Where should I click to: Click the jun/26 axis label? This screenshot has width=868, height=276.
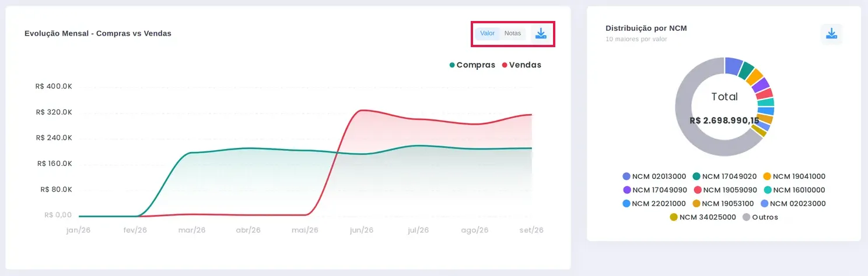click(x=361, y=231)
